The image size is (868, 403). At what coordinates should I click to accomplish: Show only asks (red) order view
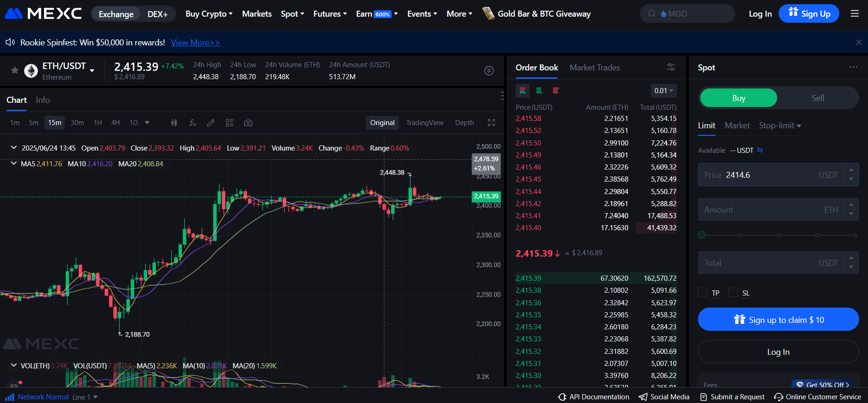556,91
